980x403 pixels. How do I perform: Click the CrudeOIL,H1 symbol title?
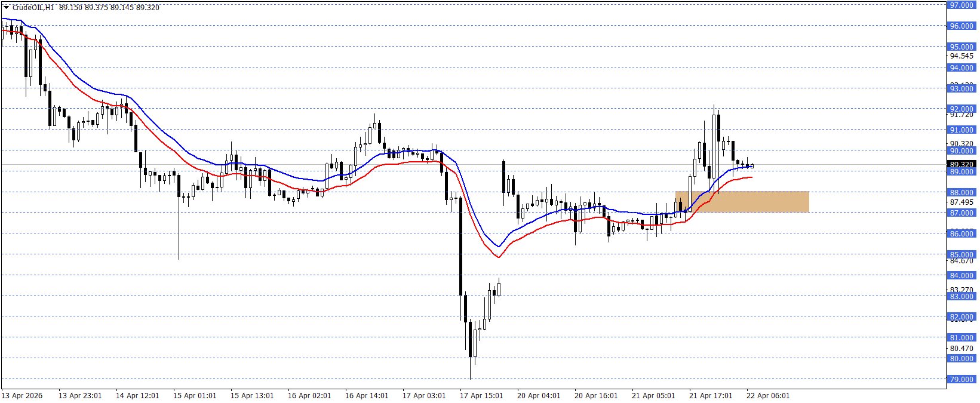coord(33,8)
